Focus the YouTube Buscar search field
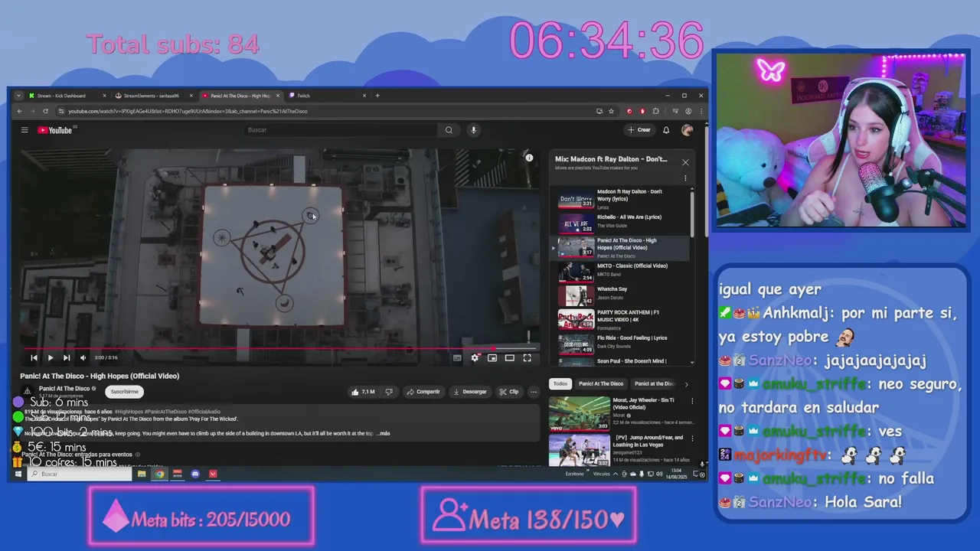 tap(342, 130)
